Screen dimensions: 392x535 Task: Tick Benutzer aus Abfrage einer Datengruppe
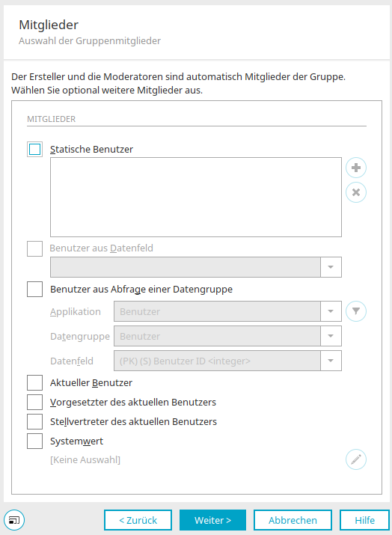pos(35,290)
